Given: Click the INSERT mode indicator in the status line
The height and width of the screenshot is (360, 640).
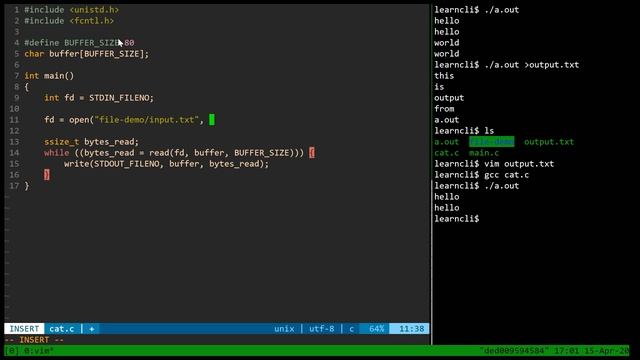Looking at the screenshot, I should pyautogui.click(x=24, y=329).
